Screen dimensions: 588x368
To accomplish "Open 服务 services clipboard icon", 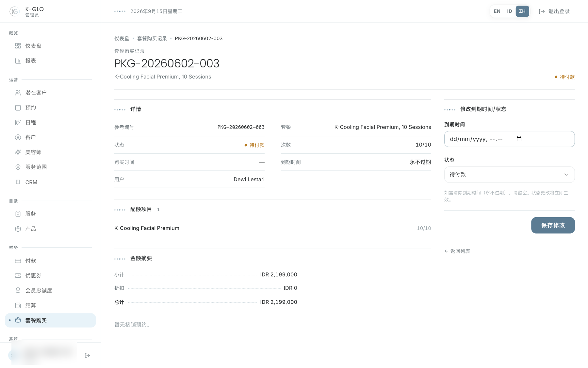I will pos(18,214).
